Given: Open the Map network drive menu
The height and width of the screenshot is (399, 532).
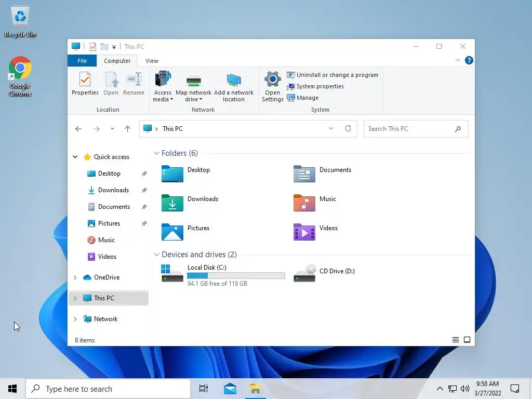Looking at the screenshot, I should click(193, 87).
